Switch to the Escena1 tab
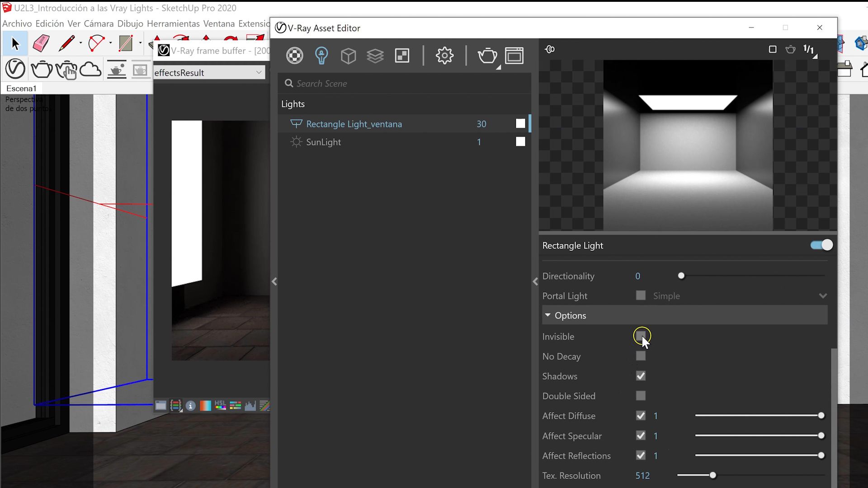The width and height of the screenshot is (868, 488). 21,88
